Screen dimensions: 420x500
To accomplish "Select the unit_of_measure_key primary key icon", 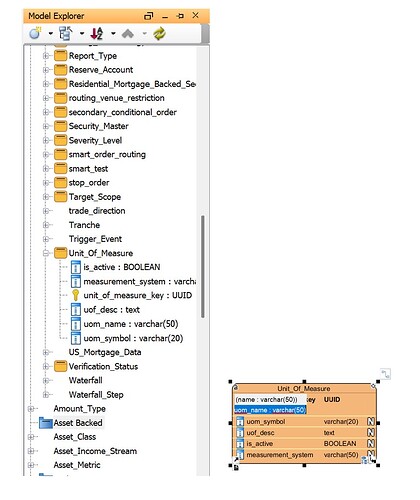I will pos(76,295).
